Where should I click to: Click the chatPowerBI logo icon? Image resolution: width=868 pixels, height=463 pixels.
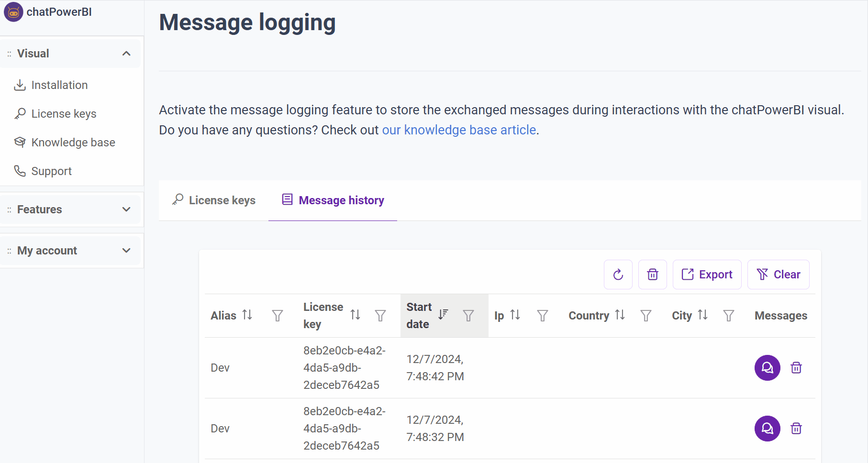pos(13,12)
